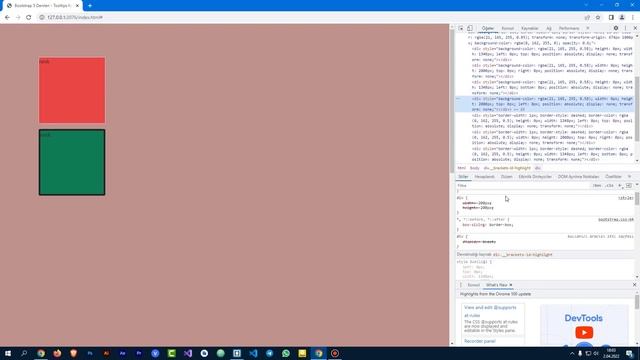Open Etkinlik Dinleyiciler subtab
Viewport: 640px width, 360px height.
(x=535, y=177)
